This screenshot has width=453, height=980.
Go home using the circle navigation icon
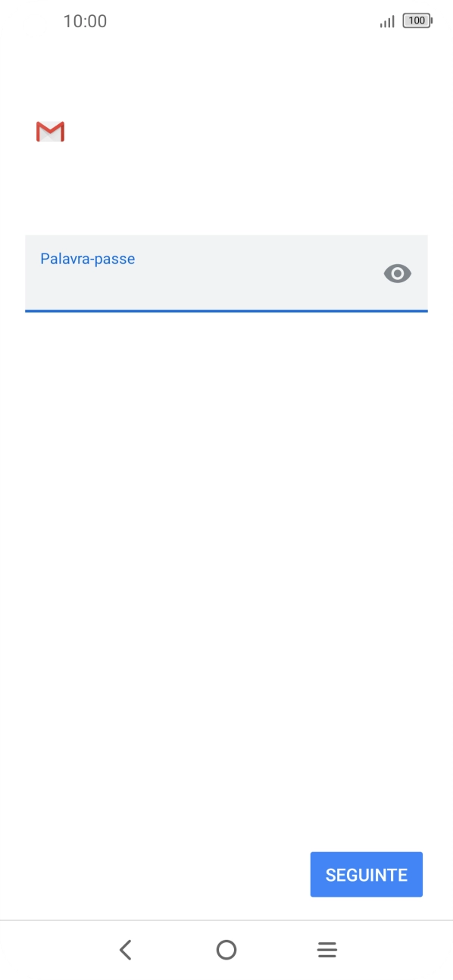(x=226, y=950)
